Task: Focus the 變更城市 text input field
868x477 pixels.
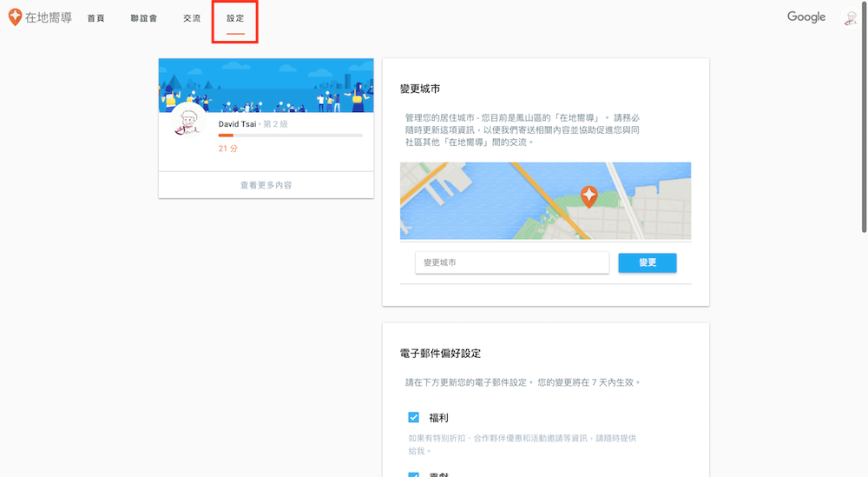Action: (x=511, y=262)
